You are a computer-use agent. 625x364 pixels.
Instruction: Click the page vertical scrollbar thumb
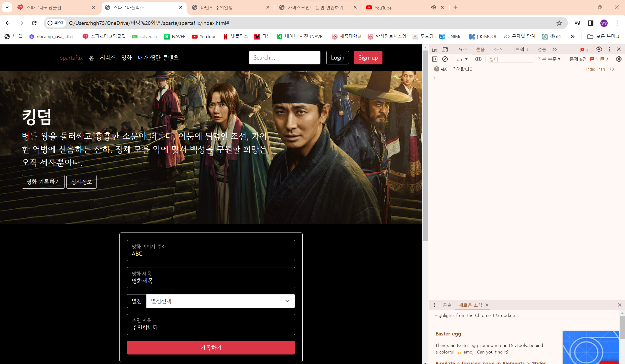(425, 146)
